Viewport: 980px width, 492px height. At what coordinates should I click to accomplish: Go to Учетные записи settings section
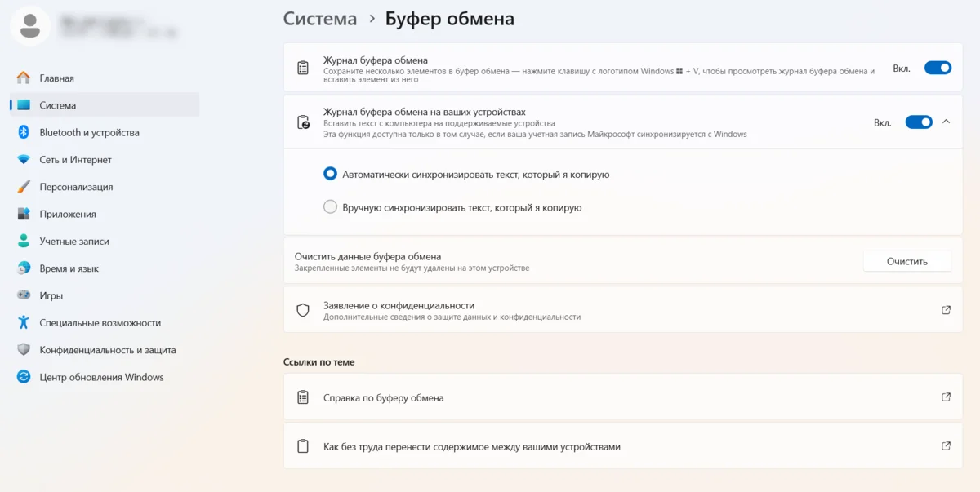73,242
